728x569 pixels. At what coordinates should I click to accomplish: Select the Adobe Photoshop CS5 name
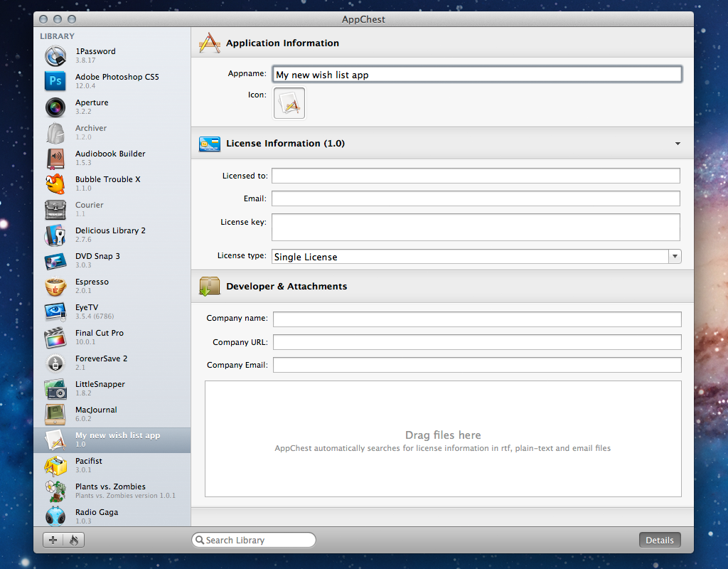[x=117, y=77]
